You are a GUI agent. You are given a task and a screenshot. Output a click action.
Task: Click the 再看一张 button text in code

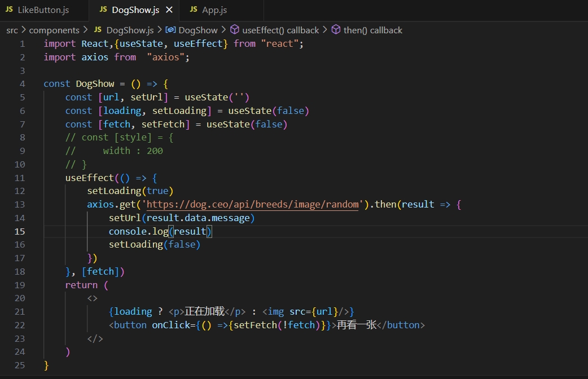[357, 325]
